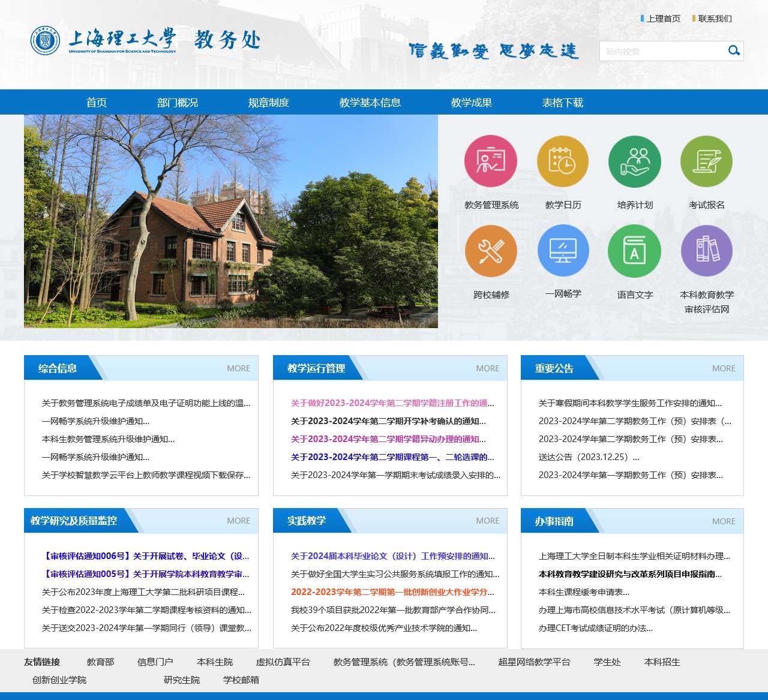The height and width of the screenshot is (700, 768).
Task: Click the 联系我们 link at top
Action: (715, 19)
